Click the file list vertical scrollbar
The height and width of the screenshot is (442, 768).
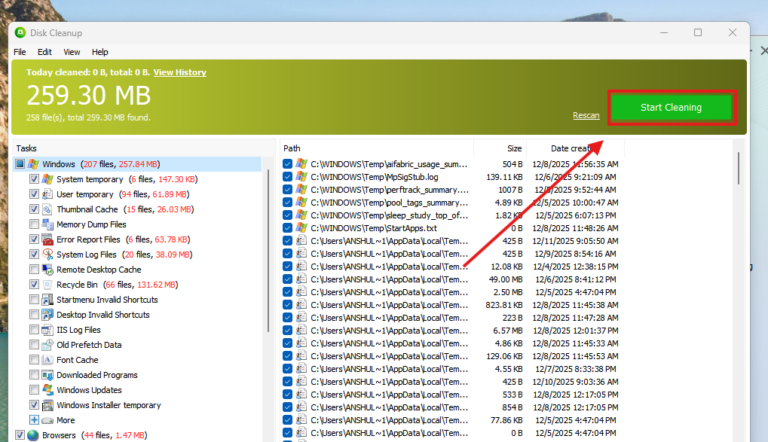coord(738,168)
